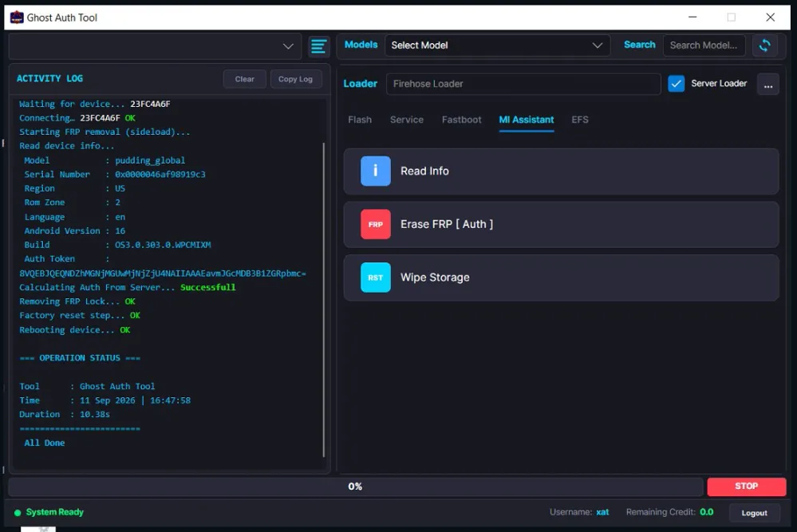
Task: Click the Language en log line
Action: click(75, 217)
